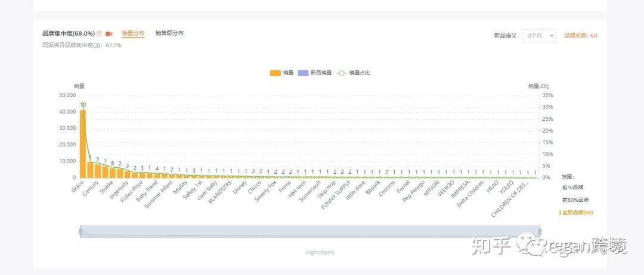This screenshot has width=644, height=275.
Task: Click the 品牌总数: 60 label
Action: [x=580, y=36]
